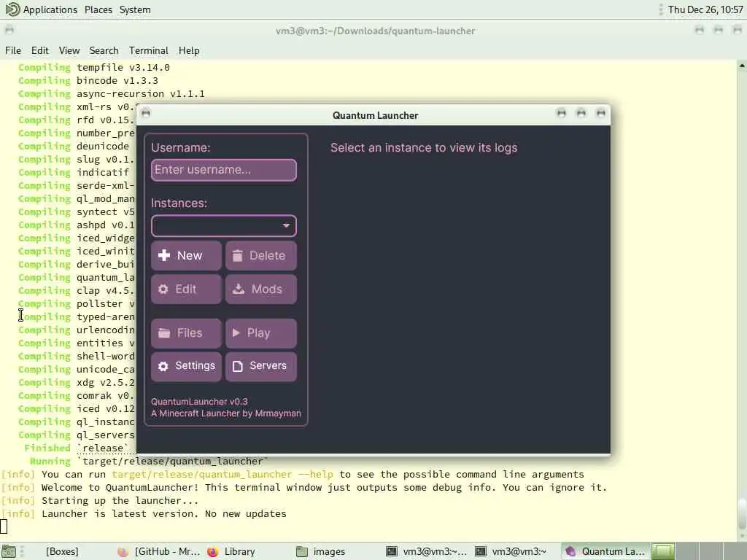Switch to the [Boxes] taskbar window

(x=62, y=551)
